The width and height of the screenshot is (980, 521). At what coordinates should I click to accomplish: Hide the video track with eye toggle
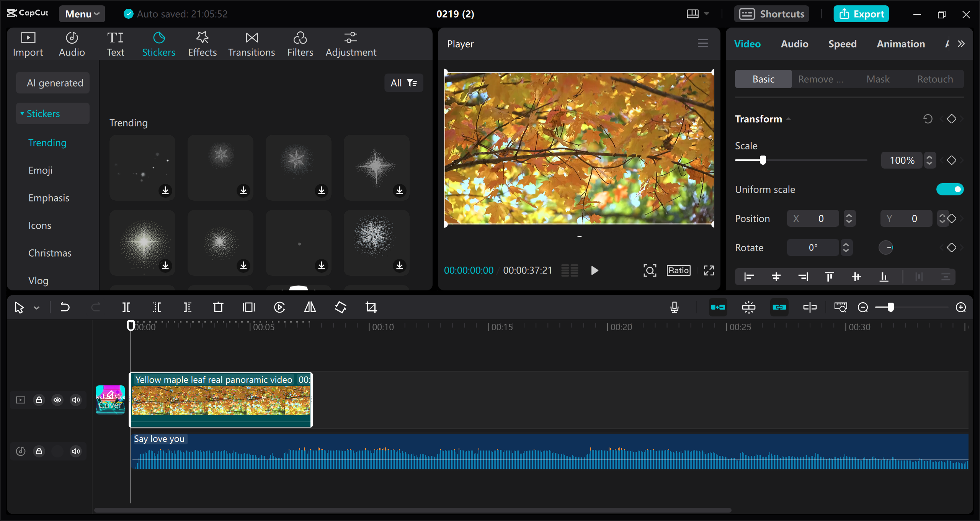[57, 400]
